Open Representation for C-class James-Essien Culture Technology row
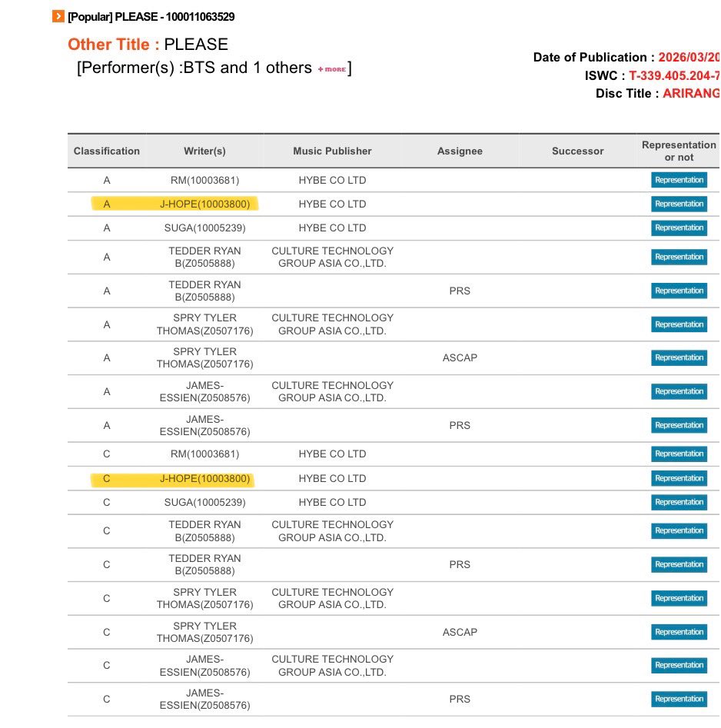 point(679,665)
